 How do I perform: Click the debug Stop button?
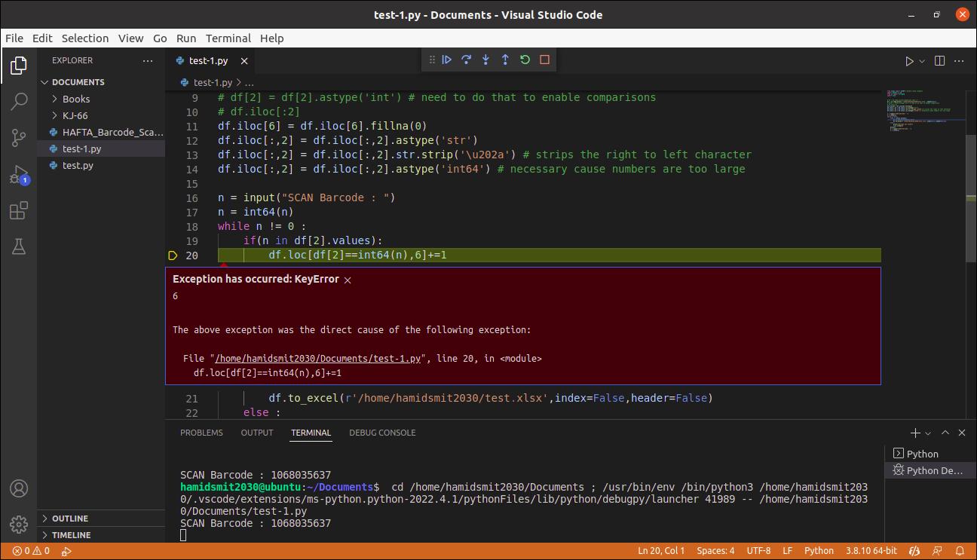pos(545,60)
